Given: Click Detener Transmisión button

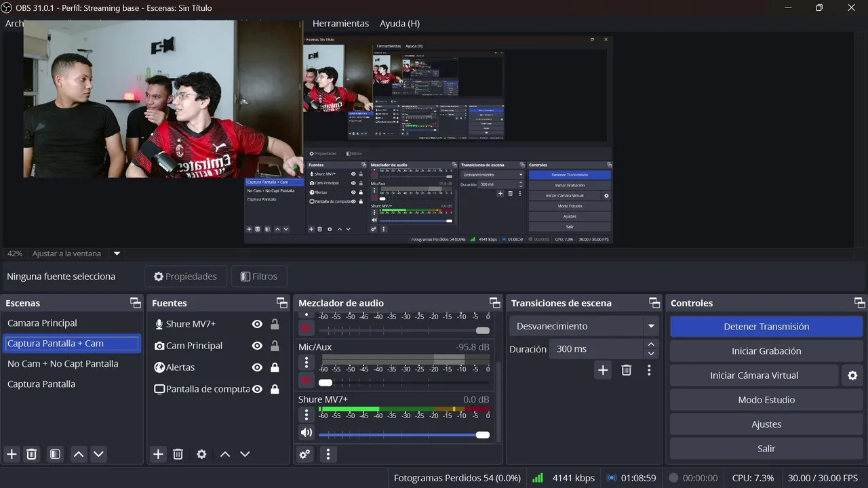Looking at the screenshot, I should tap(766, 327).
